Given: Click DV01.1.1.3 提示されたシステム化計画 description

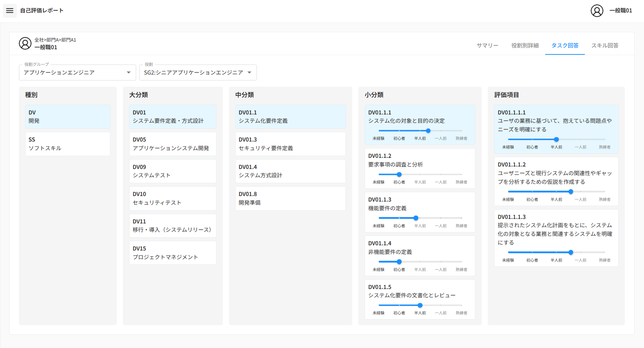Looking at the screenshot, I should pyautogui.click(x=555, y=234).
